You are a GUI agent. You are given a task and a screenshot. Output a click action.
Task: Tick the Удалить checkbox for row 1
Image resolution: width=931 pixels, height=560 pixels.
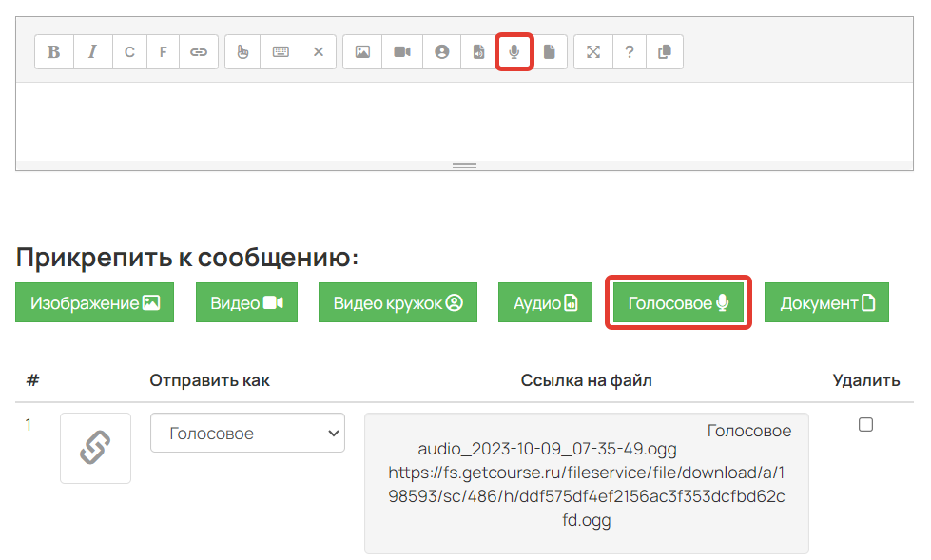(x=865, y=425)
